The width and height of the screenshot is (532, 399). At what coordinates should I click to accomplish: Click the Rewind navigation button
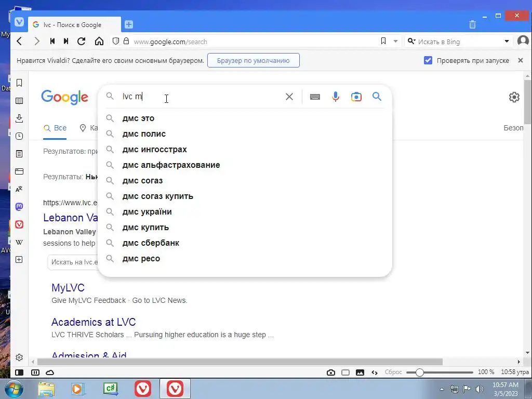point(52,42)
